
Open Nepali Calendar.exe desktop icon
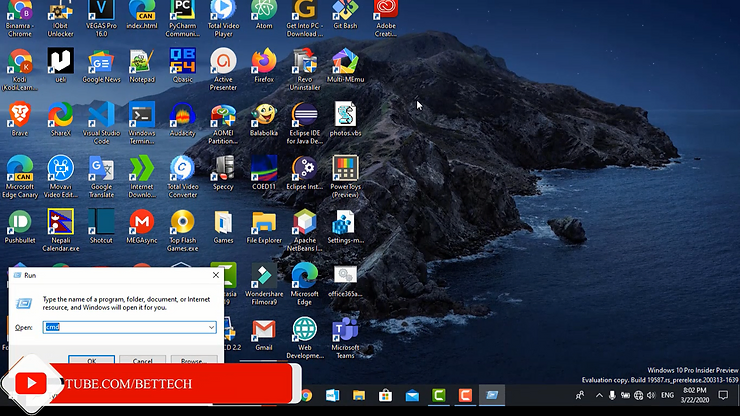pyautogui.click(x=60, y=230)
